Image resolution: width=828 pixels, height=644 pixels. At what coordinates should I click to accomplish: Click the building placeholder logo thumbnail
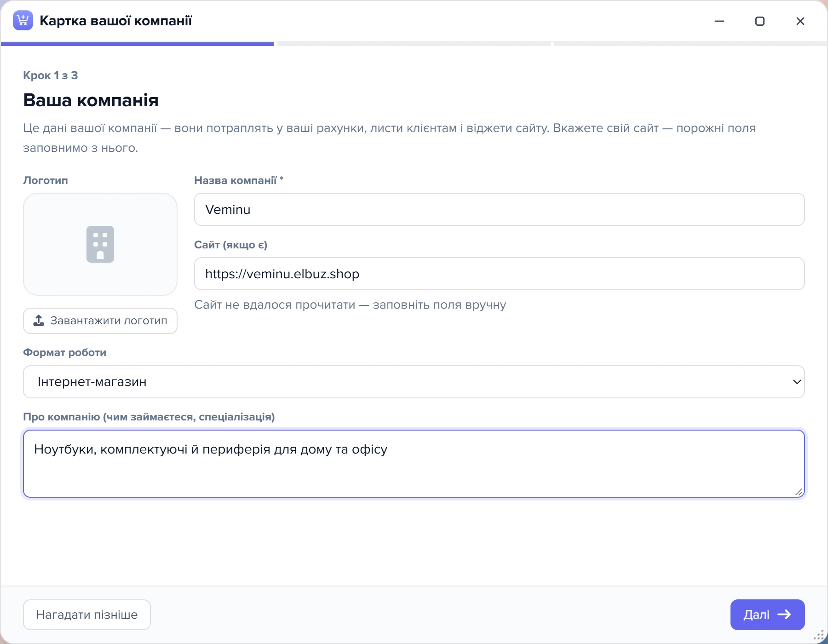click(x=100, y=244)
